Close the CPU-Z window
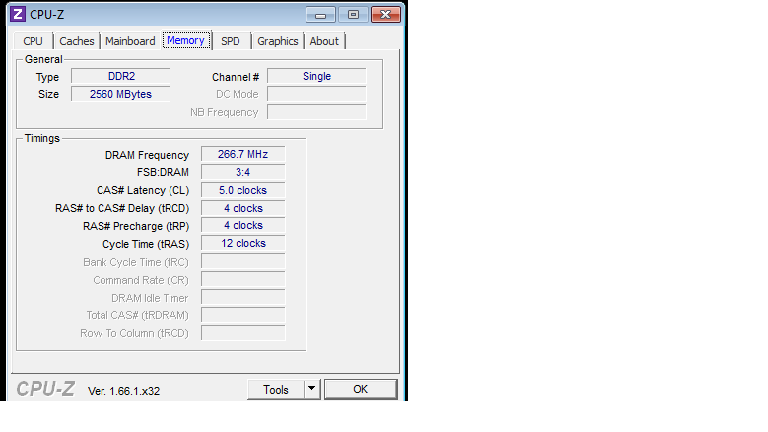Image resolution: width=768 pixels, height=432 pixels. 386,15
